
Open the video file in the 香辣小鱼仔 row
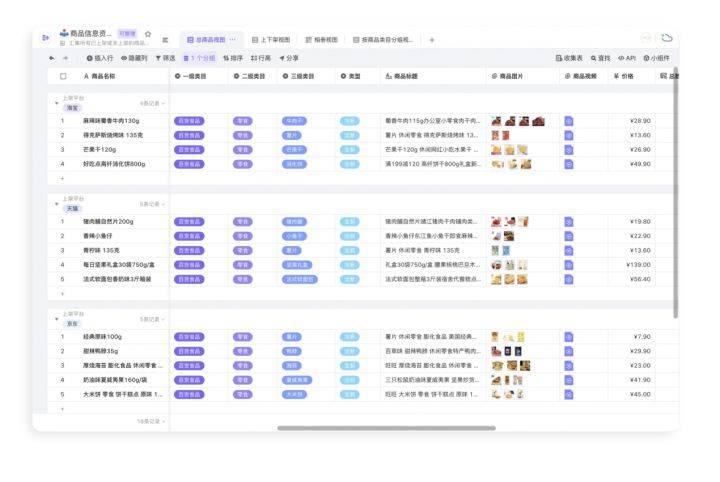(x=568, y=236)
